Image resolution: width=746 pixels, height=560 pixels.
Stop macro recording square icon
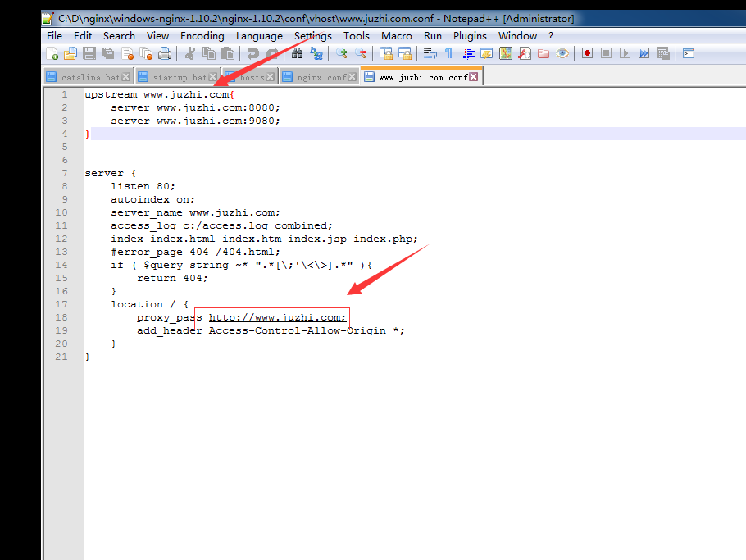(606, 53)
